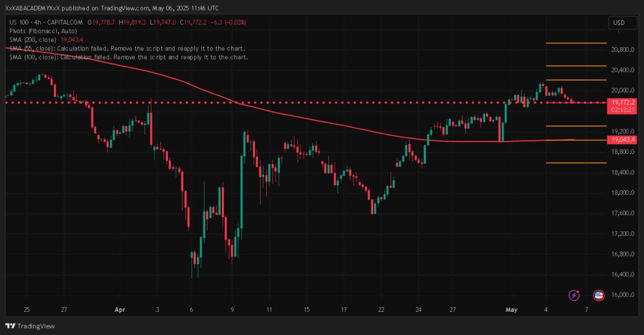Image resolution: width=644 pixels, height=335 pixels.
Task: Click the US flag economic event icon
Action: 598,295
